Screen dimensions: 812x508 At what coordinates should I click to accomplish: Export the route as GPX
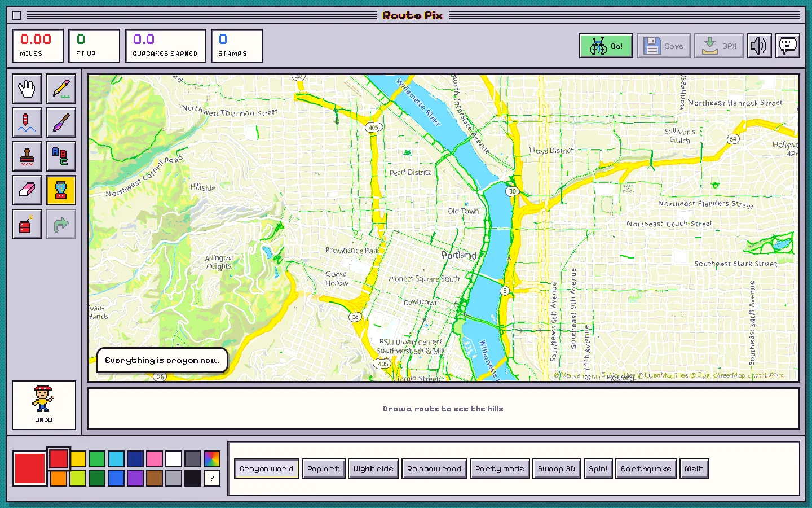point(719,46)
